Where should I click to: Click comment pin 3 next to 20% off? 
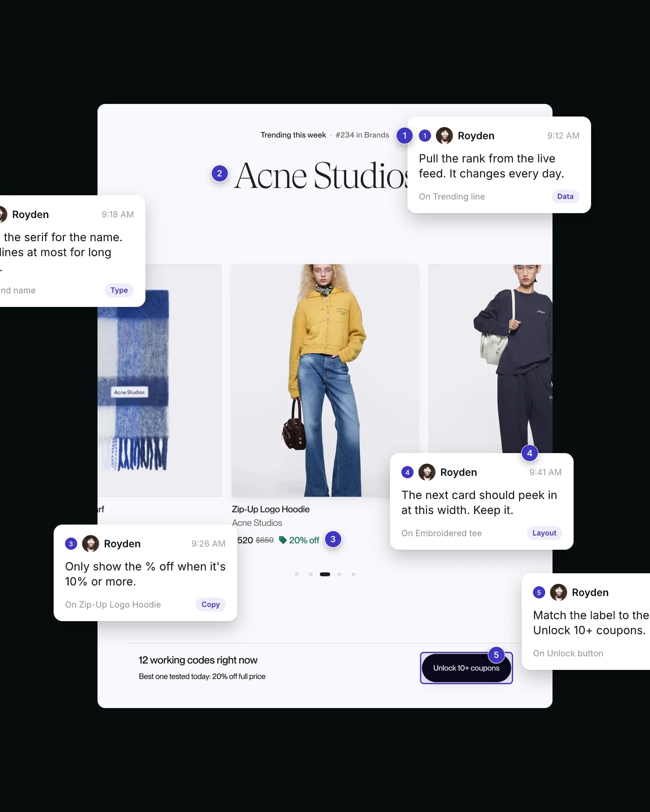tap(333, 539)
